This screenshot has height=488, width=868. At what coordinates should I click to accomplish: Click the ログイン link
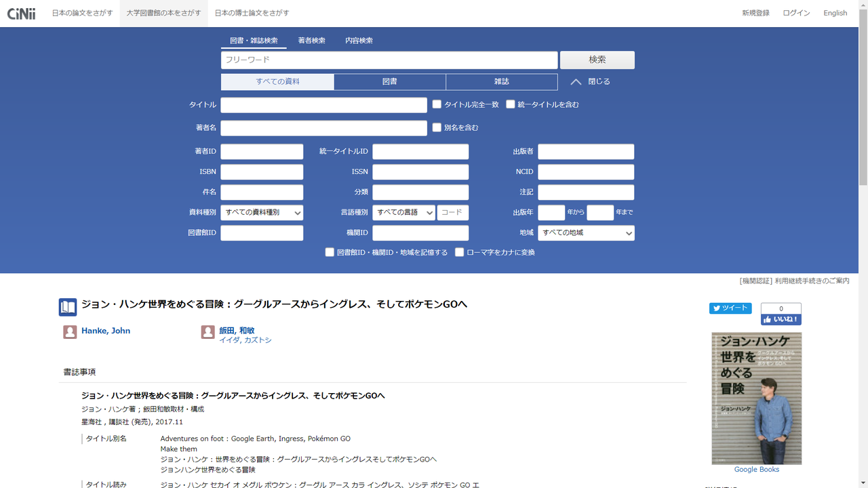[796, 13]
